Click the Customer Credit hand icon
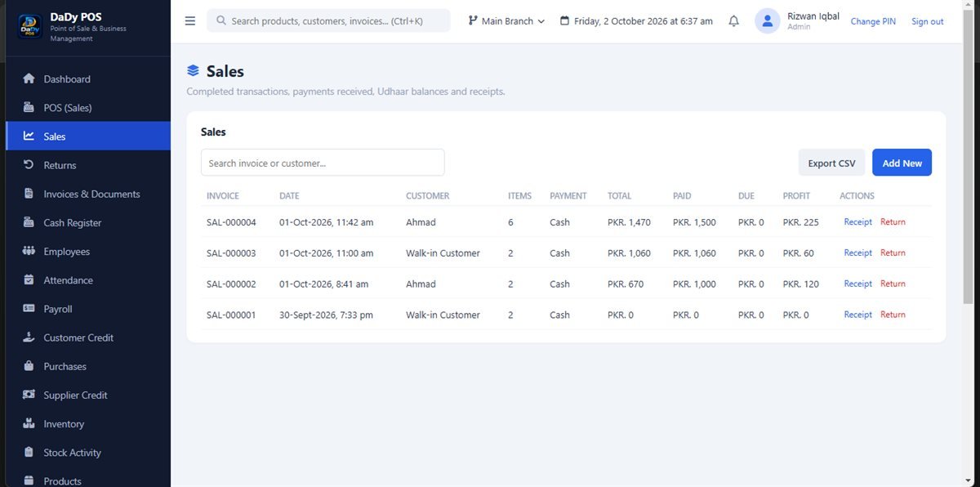 tap(29, 337)
